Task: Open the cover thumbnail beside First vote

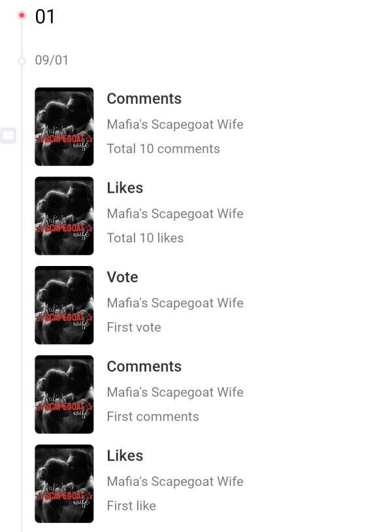Action: 64,305
